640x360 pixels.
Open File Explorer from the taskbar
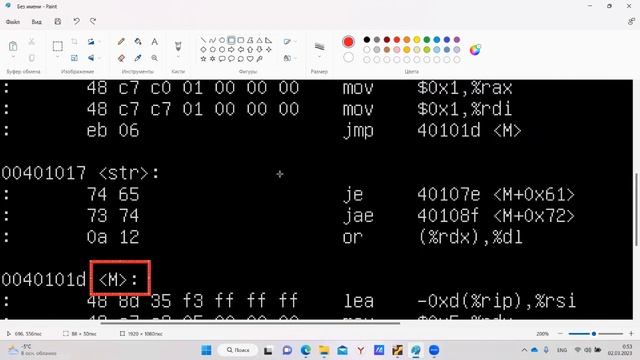[324, 350]
